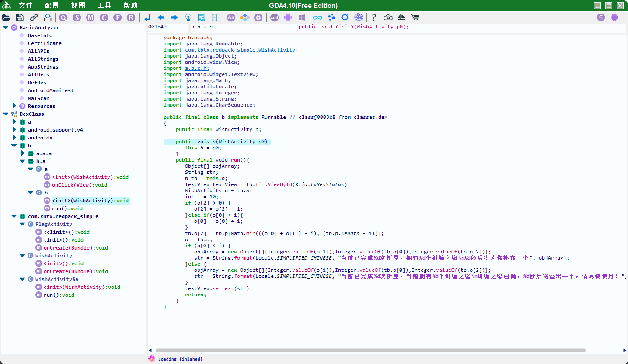
Task: Click the b.b.a.b class name field
Action: (243, 27)
